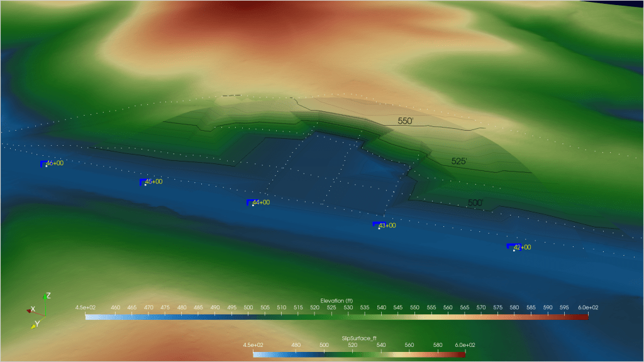Click the SlipSurface_ft legend title
Viewport: 644px width, 362px height.
pyautogui.click(x=358, y=338)
